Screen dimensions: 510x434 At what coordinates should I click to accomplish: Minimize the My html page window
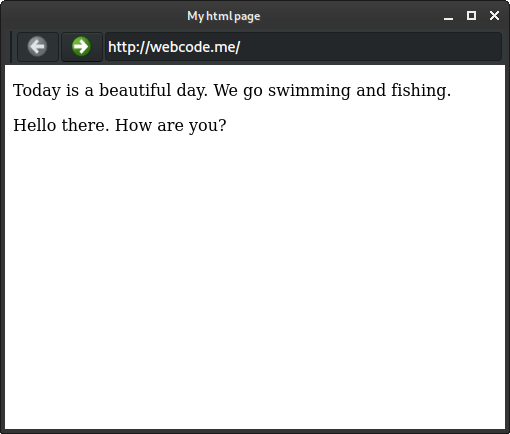(448, 16)
